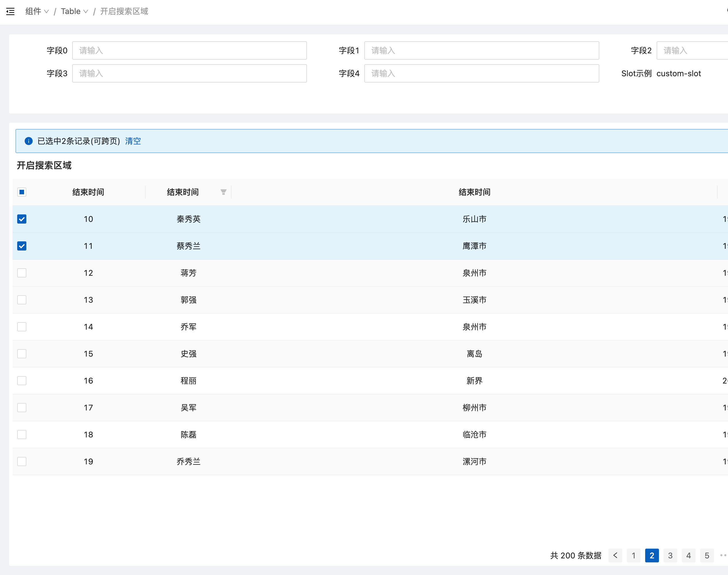Select page 3 in pagination
728x575 pixels.
[670, 556]
